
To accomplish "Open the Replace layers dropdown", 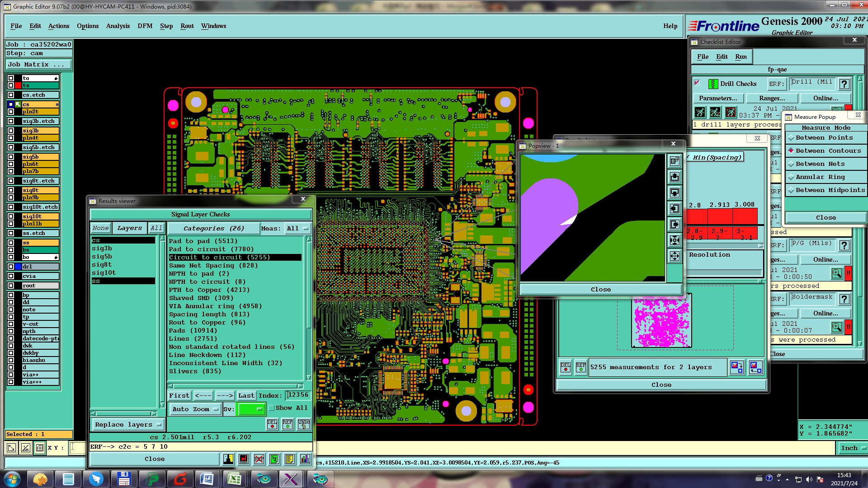I will click(128, 425).
